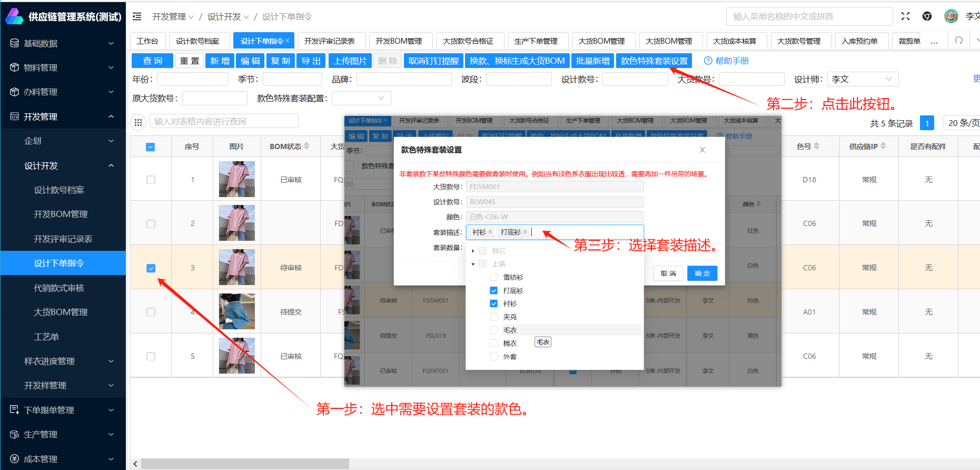Click the hamburger menu collapse icon
The width and height of the screenshot is (980, 470).
137,17
